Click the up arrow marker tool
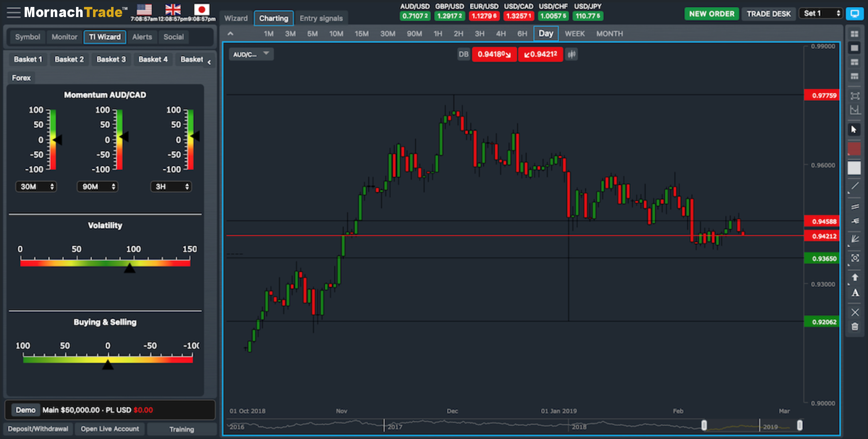868x439 pixels. 855,278
